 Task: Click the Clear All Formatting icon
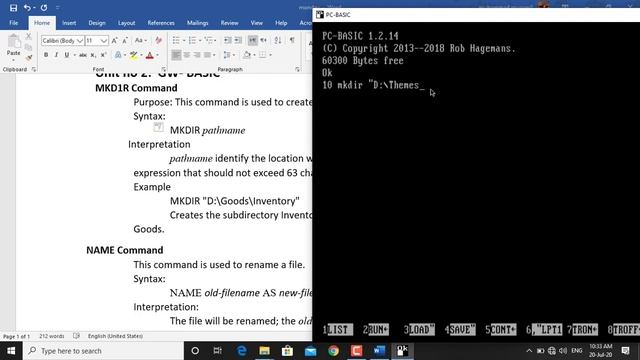tap(158, 40)
